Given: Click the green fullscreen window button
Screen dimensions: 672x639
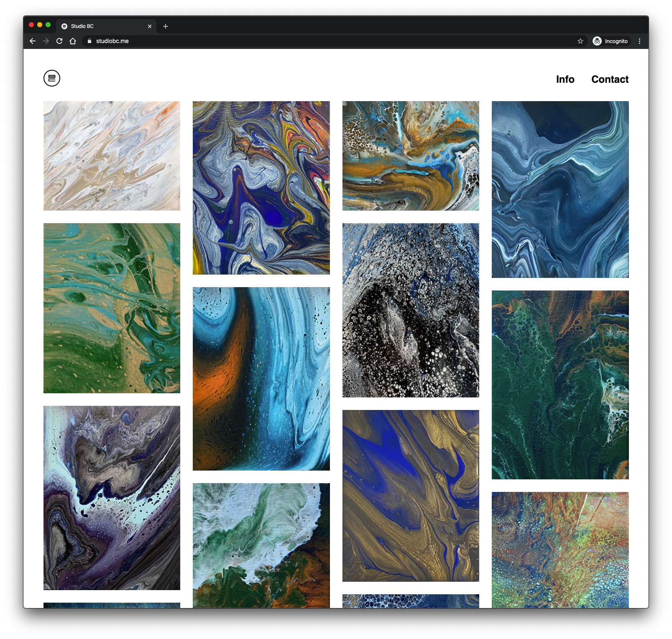Looking at the screenshot, I should click(x=48, y=25).
